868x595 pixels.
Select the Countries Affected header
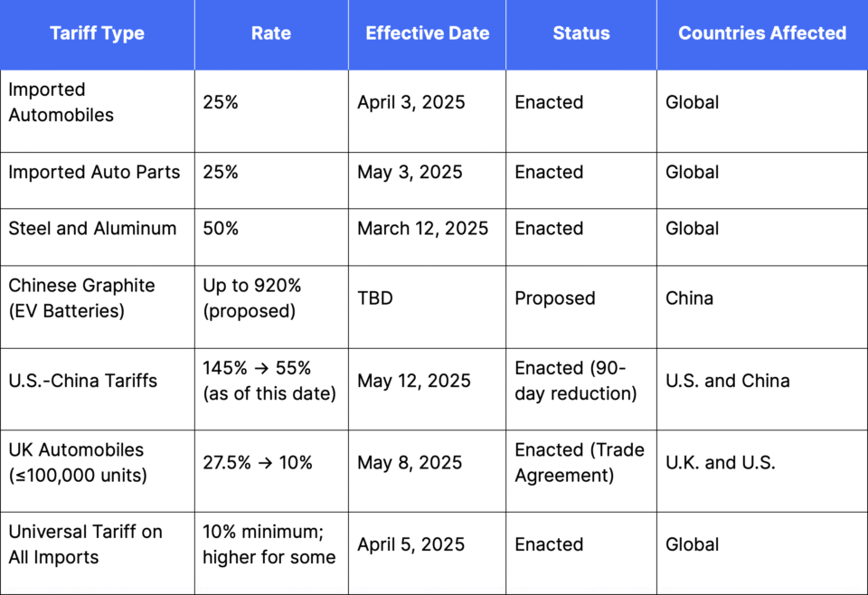(x=762, y=33)
